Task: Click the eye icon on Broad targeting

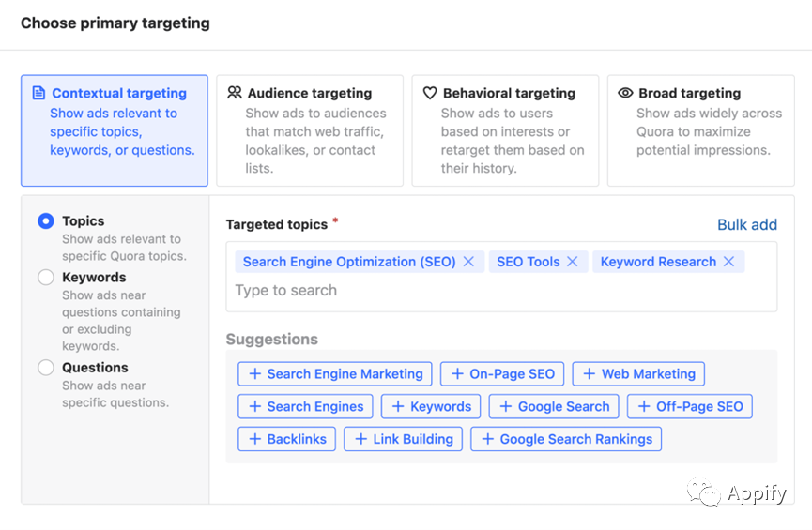Action: pyautogui.click(x=625, y=93)
